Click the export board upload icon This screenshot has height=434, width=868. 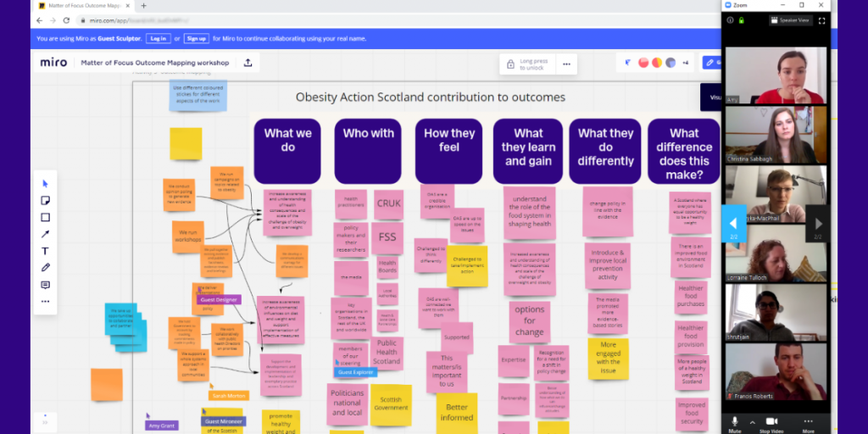point(248,63)
